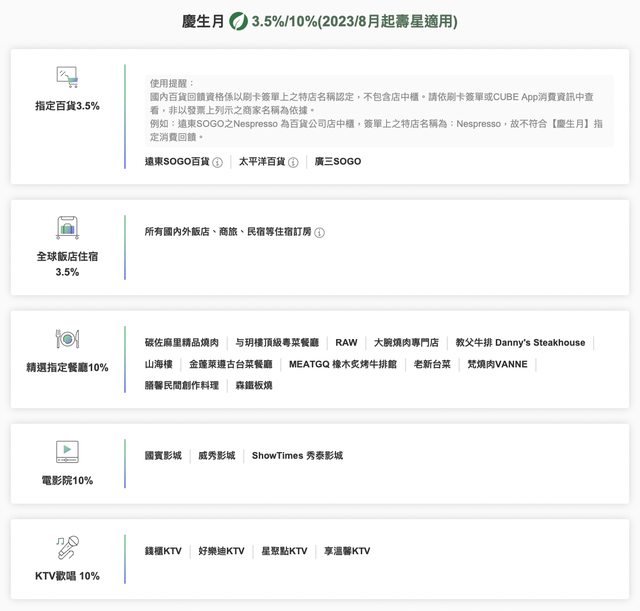640x611 pixels.
Task: Open info icon after hotel booking text
Action: pyautogui.click(x=319, y=233)
